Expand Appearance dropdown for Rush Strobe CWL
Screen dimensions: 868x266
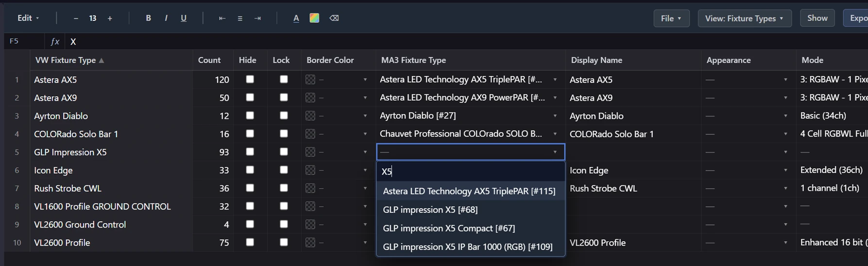785,188
